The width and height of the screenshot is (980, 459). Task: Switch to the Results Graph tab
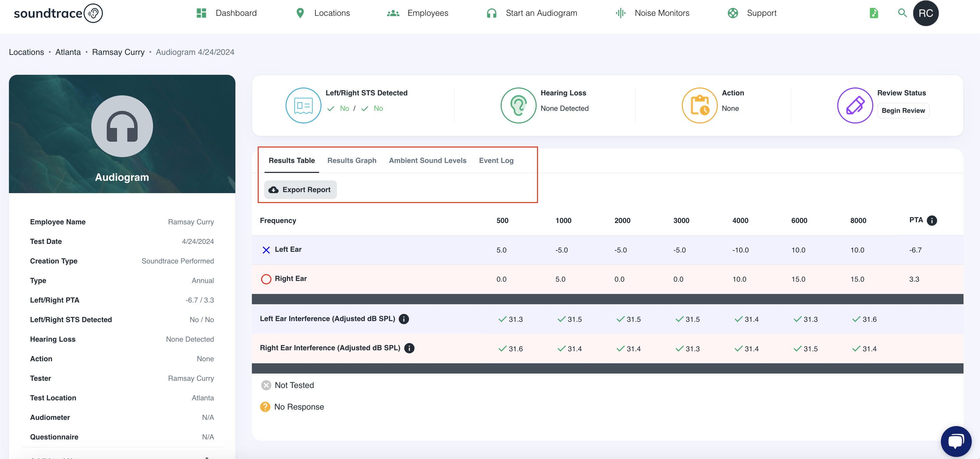click(352, 161)
